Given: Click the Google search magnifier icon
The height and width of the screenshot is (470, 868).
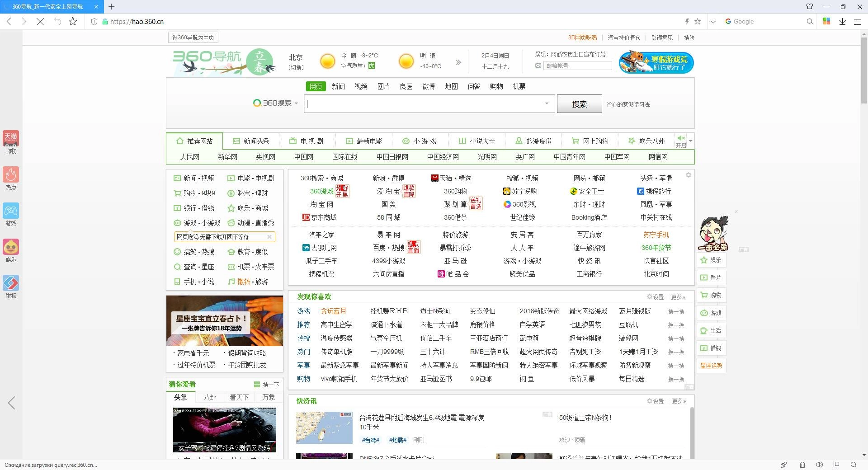Looking at the screenshot, I should (810, 21).
